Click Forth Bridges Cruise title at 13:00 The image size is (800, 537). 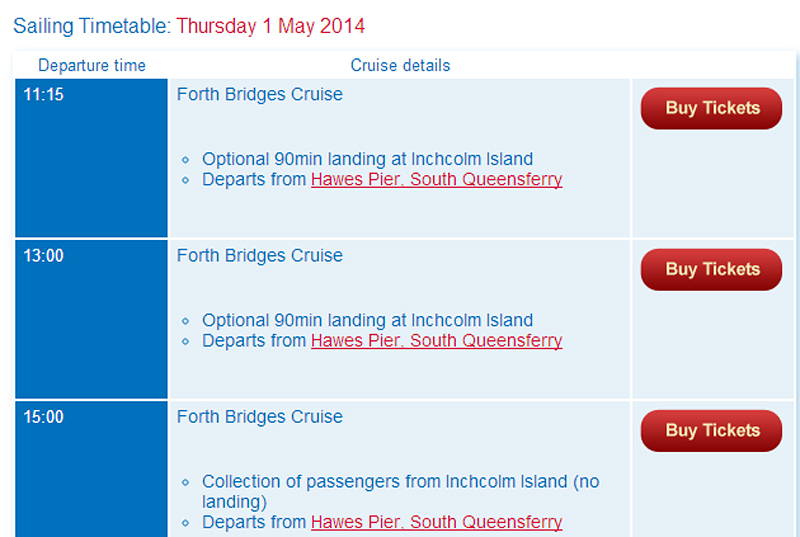(x=260, y=255)
